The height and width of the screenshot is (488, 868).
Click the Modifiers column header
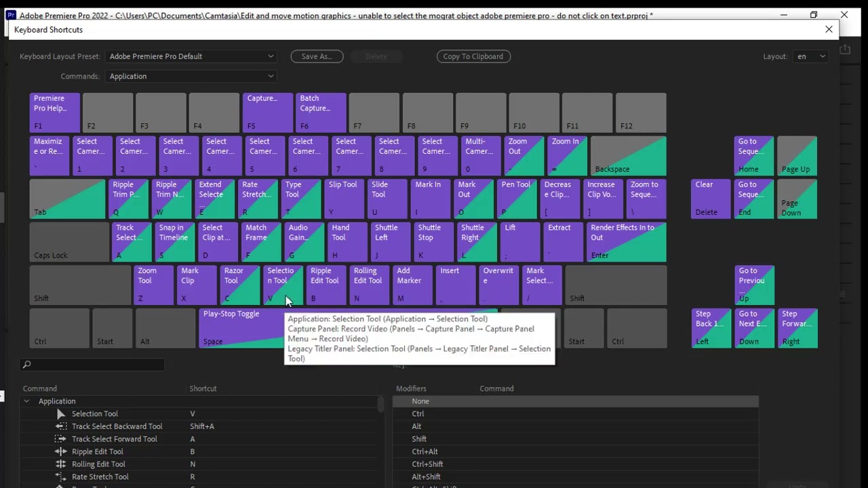point(412,388)
